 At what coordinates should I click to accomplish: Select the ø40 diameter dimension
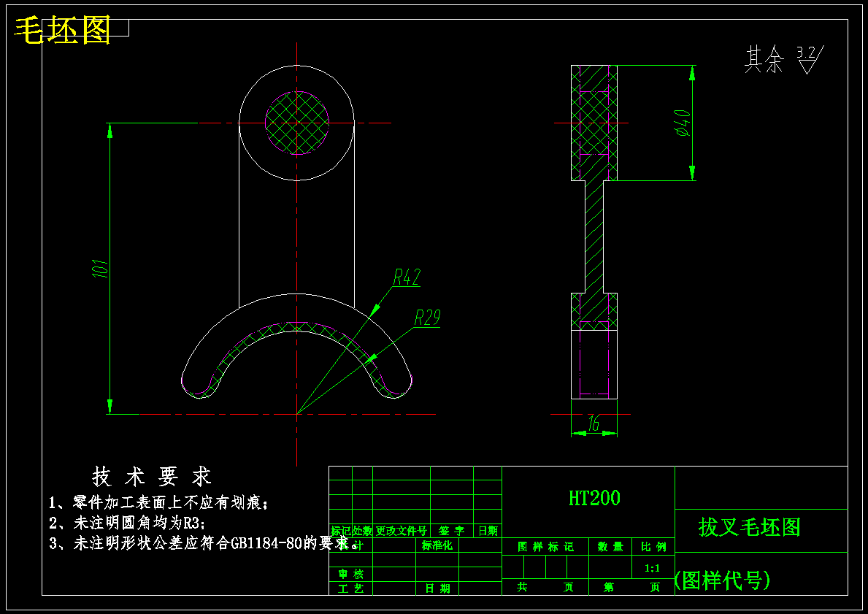click(x=683, y=123)
